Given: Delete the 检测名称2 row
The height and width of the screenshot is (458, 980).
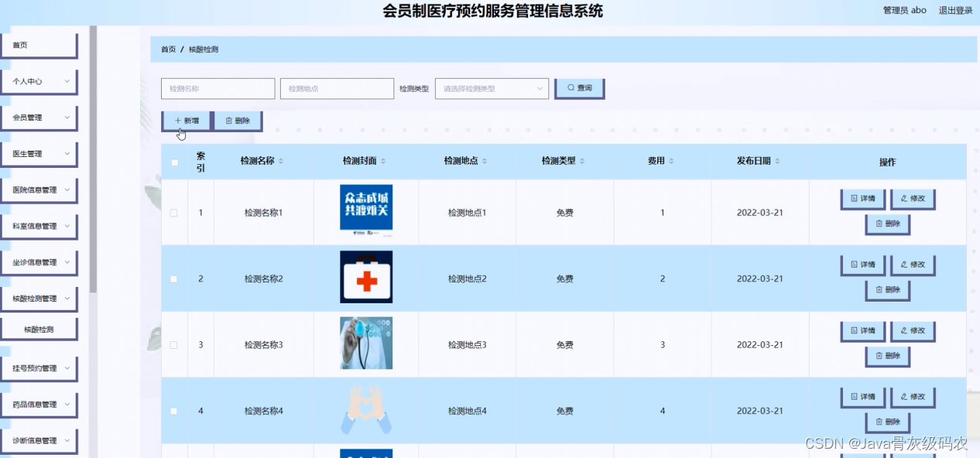Looking at the screenshot, I should point(887,290).
